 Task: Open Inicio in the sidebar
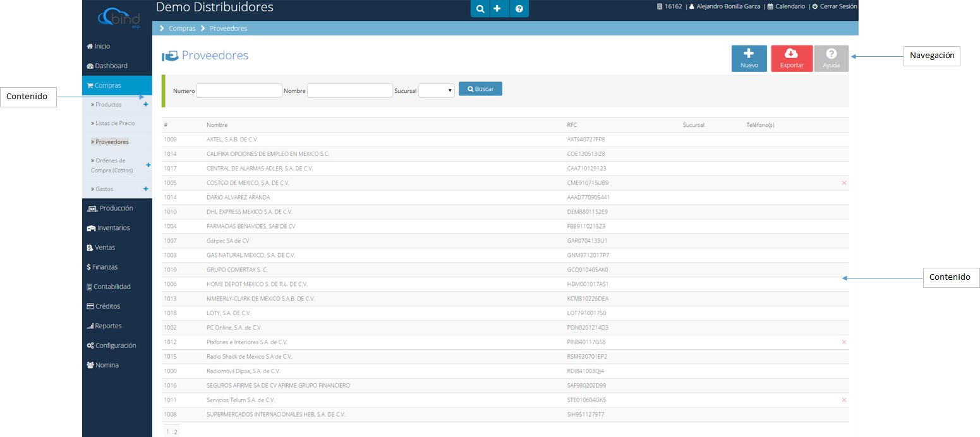pos(99,46)
